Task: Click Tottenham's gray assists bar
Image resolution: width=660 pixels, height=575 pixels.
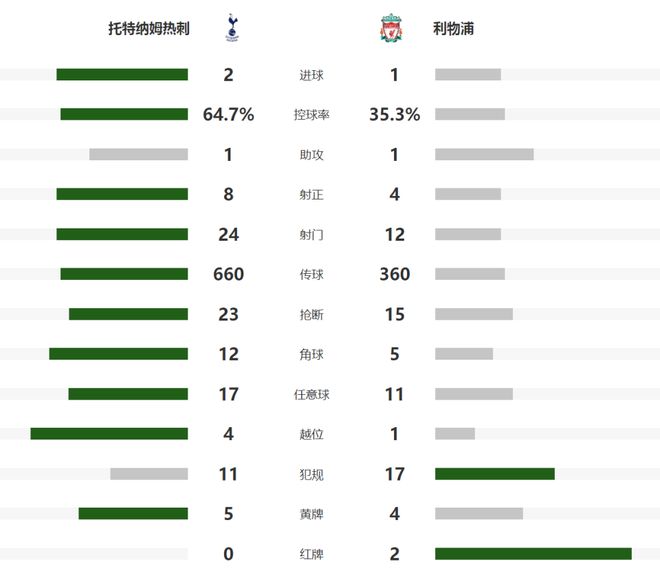Action: 138,154
